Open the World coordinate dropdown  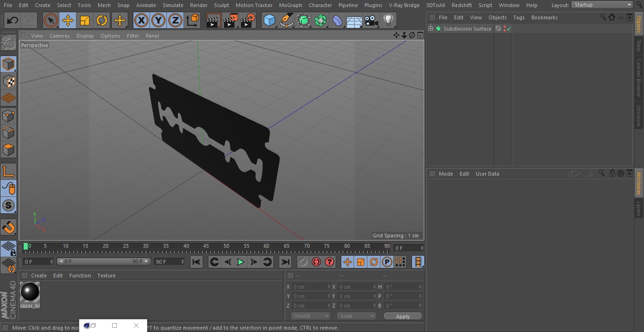tap(311, 316)
